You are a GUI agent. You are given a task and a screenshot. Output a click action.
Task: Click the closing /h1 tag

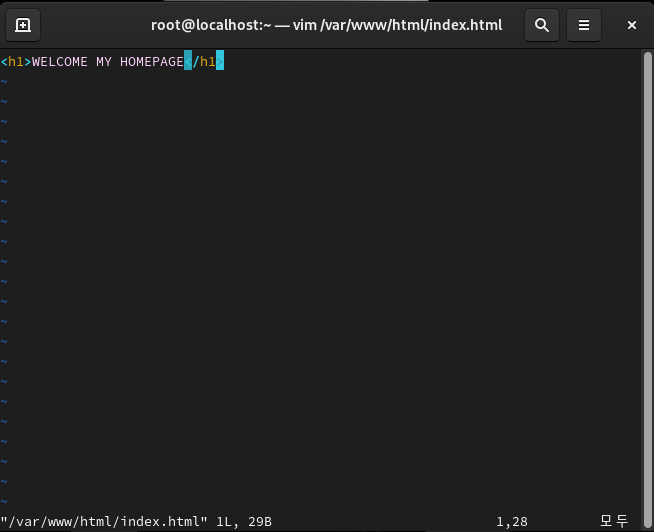click(204, 62)
